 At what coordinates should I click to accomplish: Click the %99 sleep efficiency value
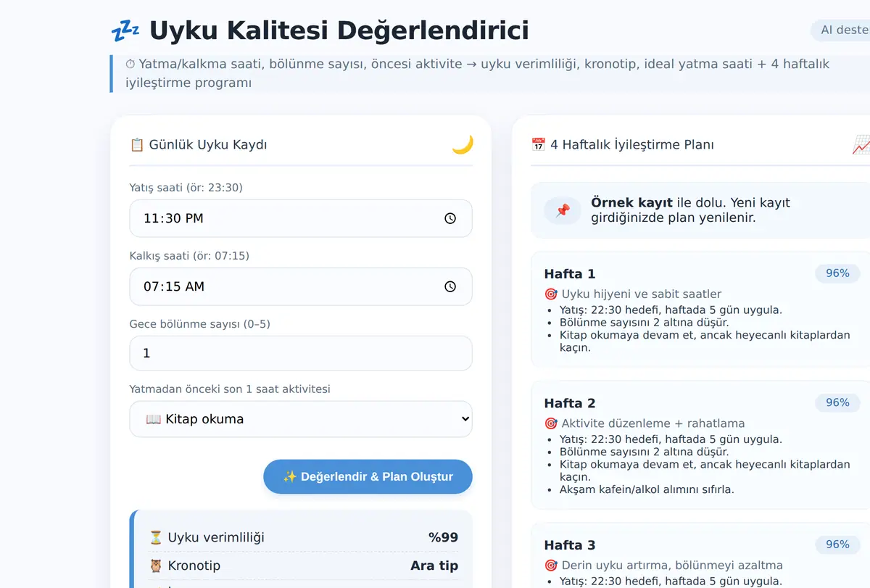(x=443, y=537)
